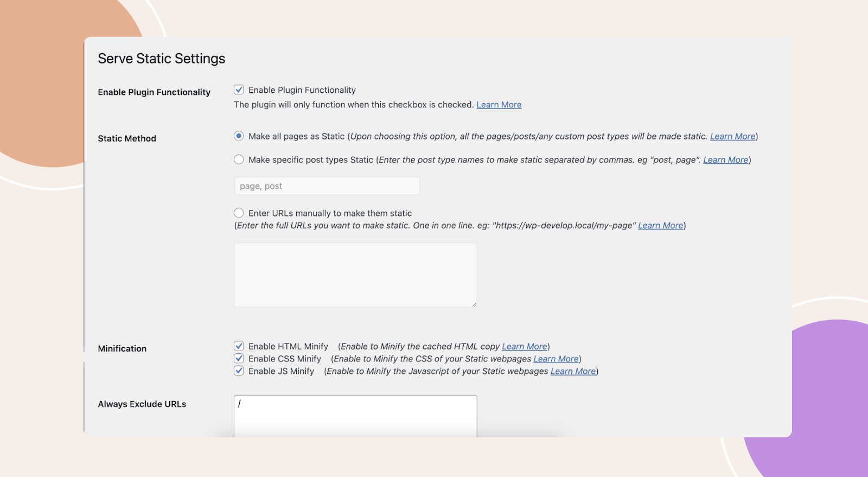Click the 'Static Method' row label
868x477 pixels.
coord(127,138)
